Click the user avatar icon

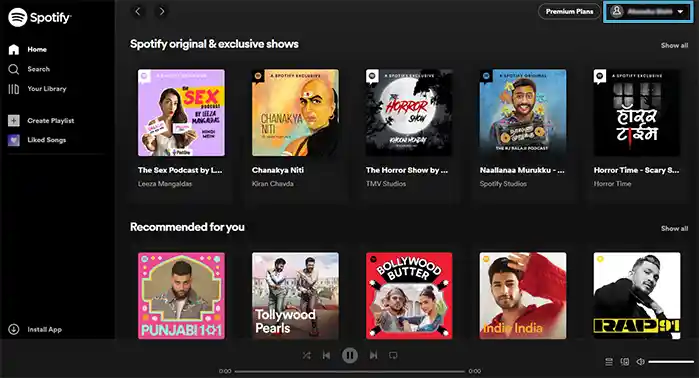click(617, 12)
